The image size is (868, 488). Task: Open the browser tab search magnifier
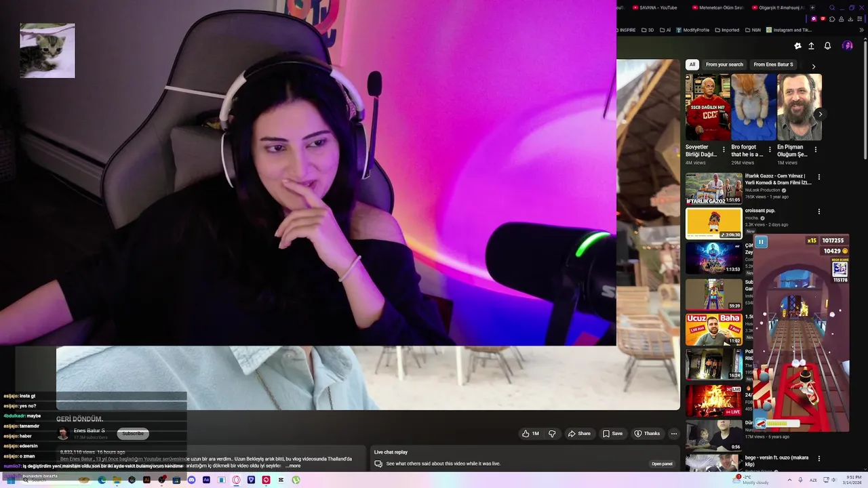pos(832,7)
